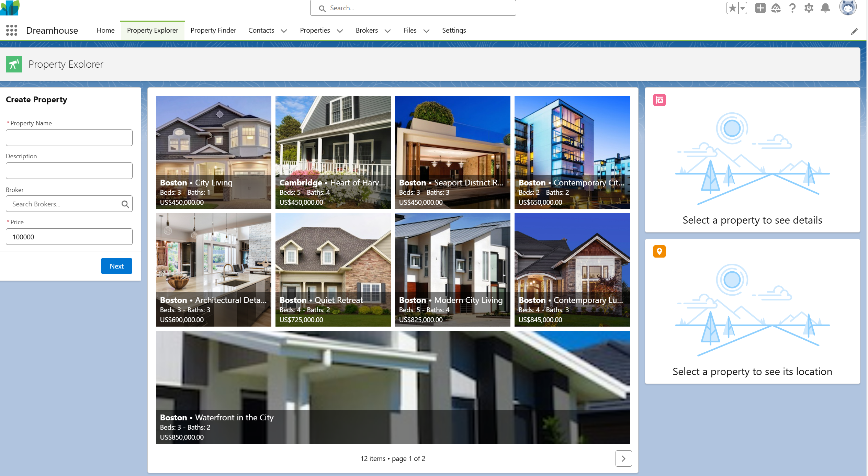Expand the Properties tab dropdown chevron

point(340,31)
